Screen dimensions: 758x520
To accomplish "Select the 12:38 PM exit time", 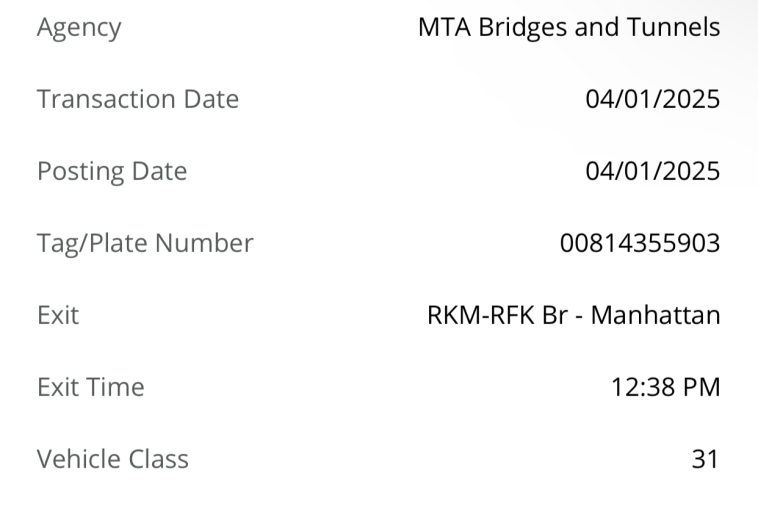I will click(666, 388).
